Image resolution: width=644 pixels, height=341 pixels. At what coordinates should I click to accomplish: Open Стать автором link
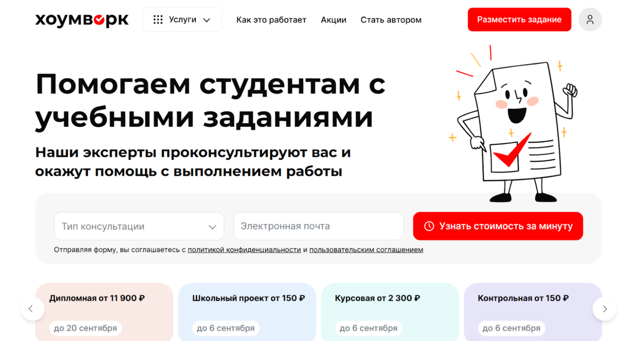coord(391,20)
